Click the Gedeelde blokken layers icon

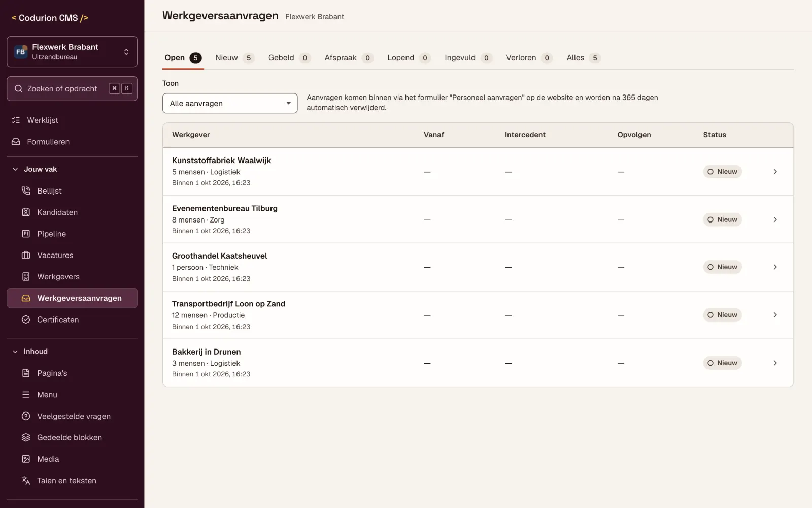(x=26, y=437)
